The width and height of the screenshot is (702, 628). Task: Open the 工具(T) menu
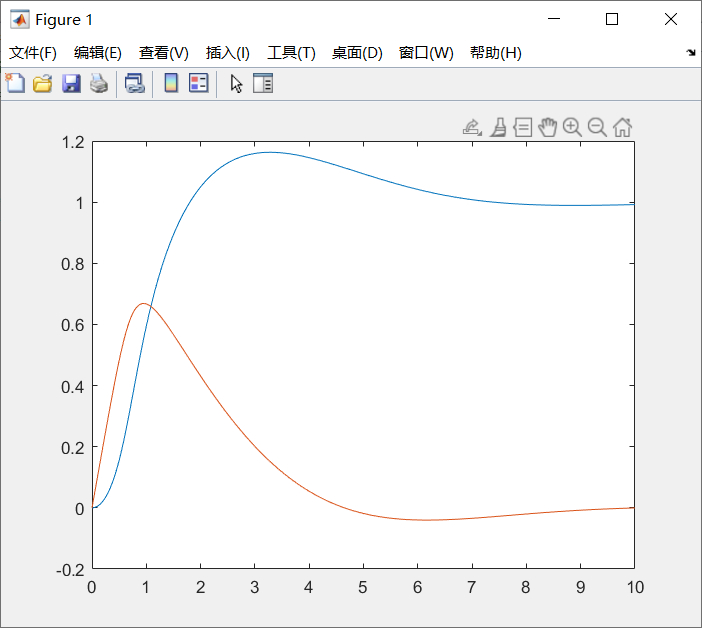(291, 53)
